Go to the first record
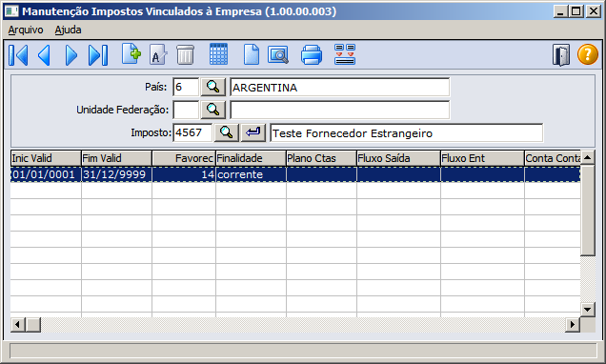The image size is (606, 364). (18, 55)
